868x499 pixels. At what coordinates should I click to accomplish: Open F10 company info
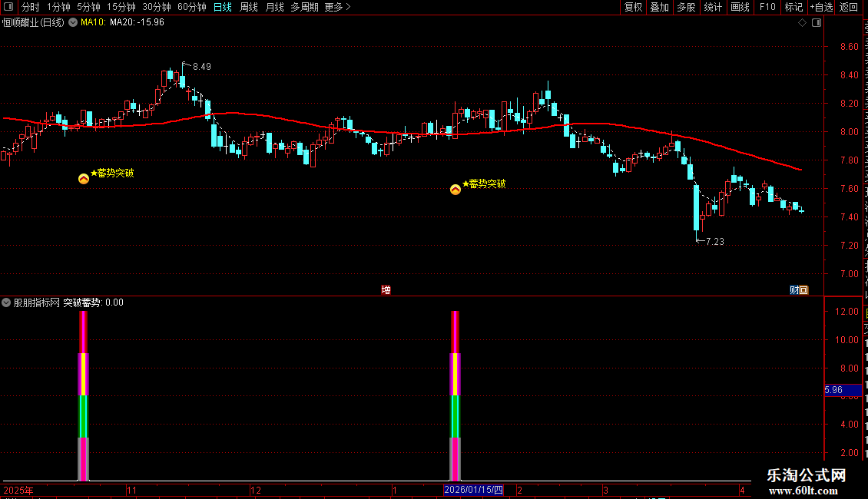(767, 7)
